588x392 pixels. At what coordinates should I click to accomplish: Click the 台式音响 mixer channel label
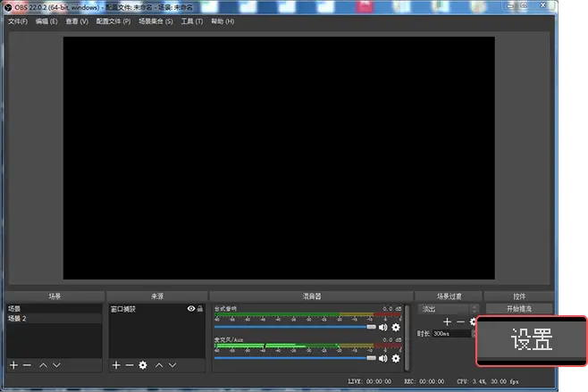tap(225, 308)
